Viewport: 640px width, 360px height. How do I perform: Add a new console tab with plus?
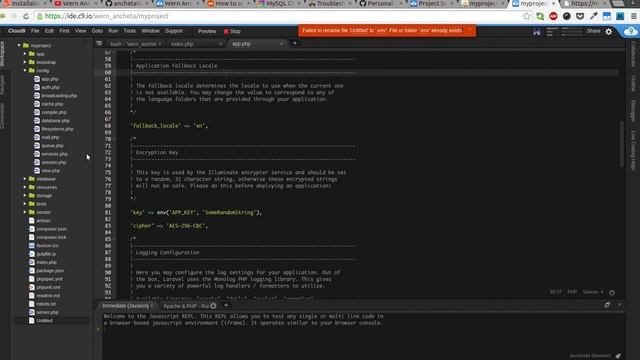click(x=226, y=305)
